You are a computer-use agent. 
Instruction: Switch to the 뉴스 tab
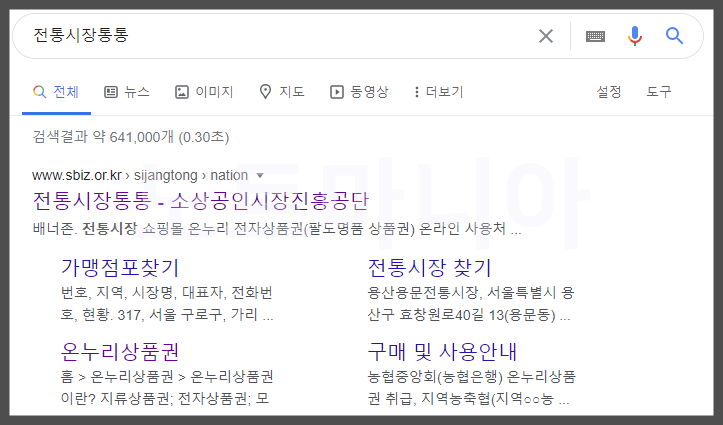(127, 92)
